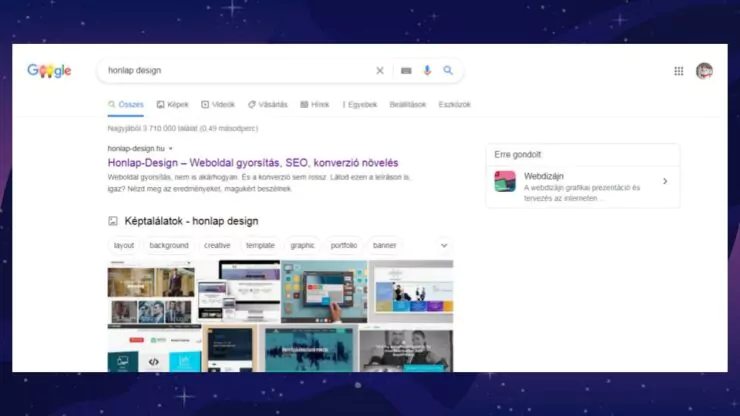Expand the image filter chips with the down chevron

point(444,246)
